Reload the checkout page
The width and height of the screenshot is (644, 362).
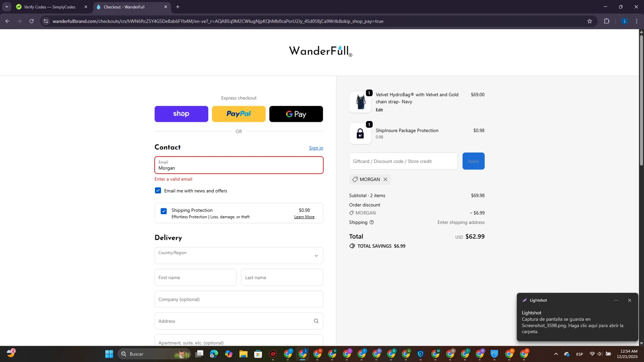[31, 21]
